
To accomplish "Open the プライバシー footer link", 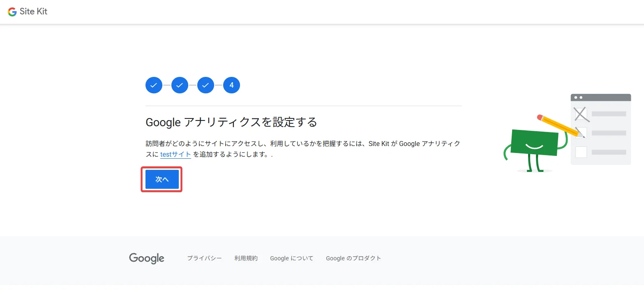I will (x=204, y=258).
